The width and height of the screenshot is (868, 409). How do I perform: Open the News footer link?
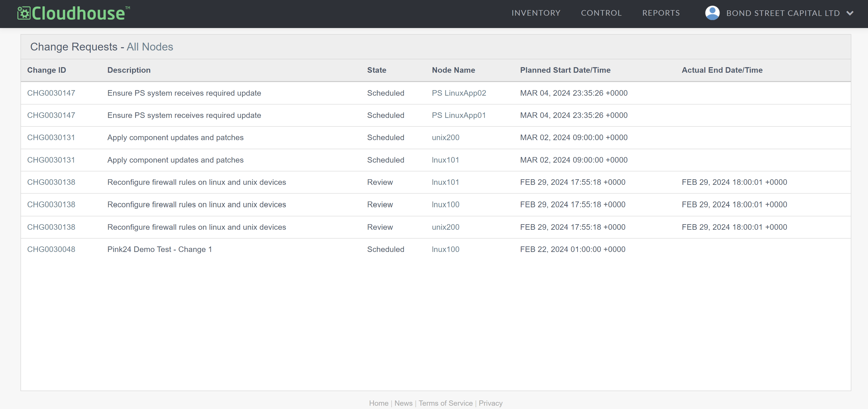coord(403,403)
